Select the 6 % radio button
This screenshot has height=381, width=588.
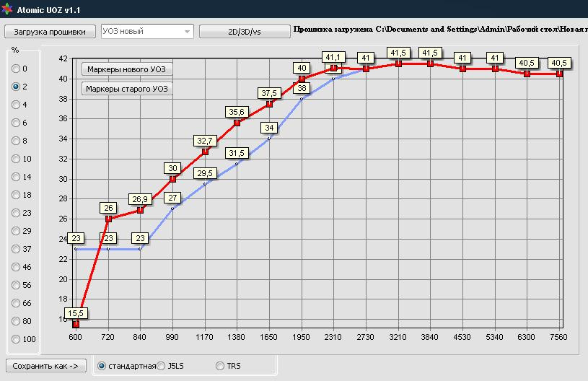click(x=16, y=123)
